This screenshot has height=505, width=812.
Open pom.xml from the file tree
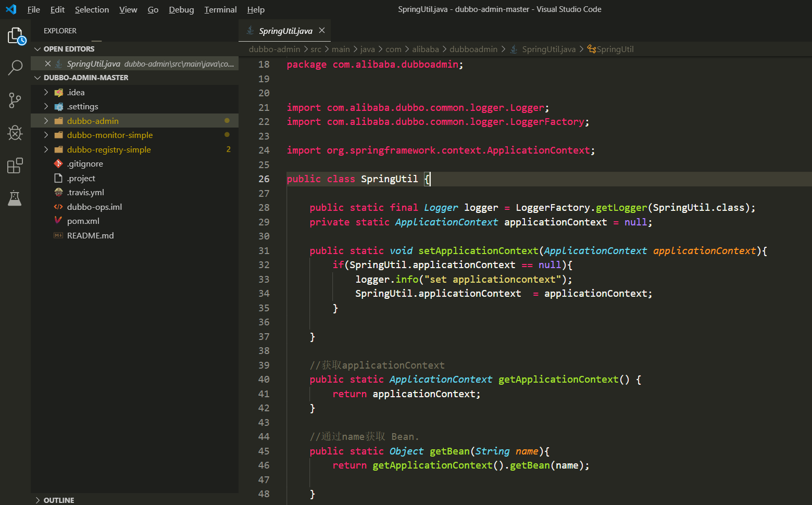[83, 221]
